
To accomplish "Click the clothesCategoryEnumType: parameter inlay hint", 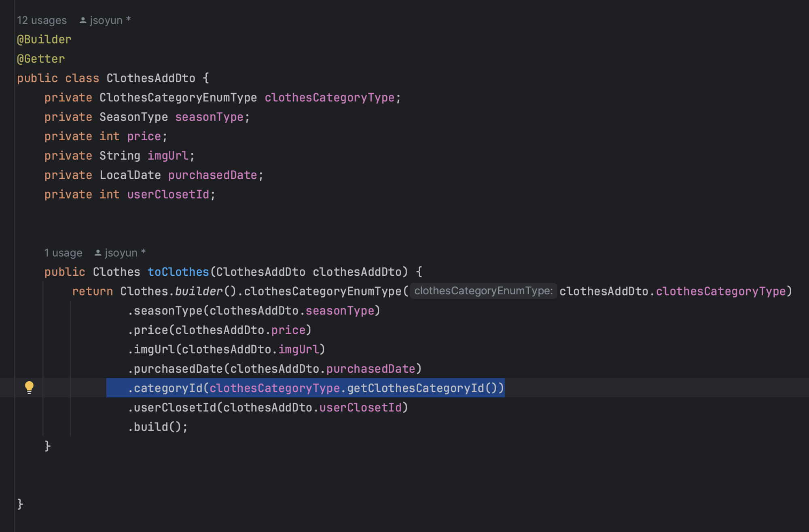I will [483, 291].
